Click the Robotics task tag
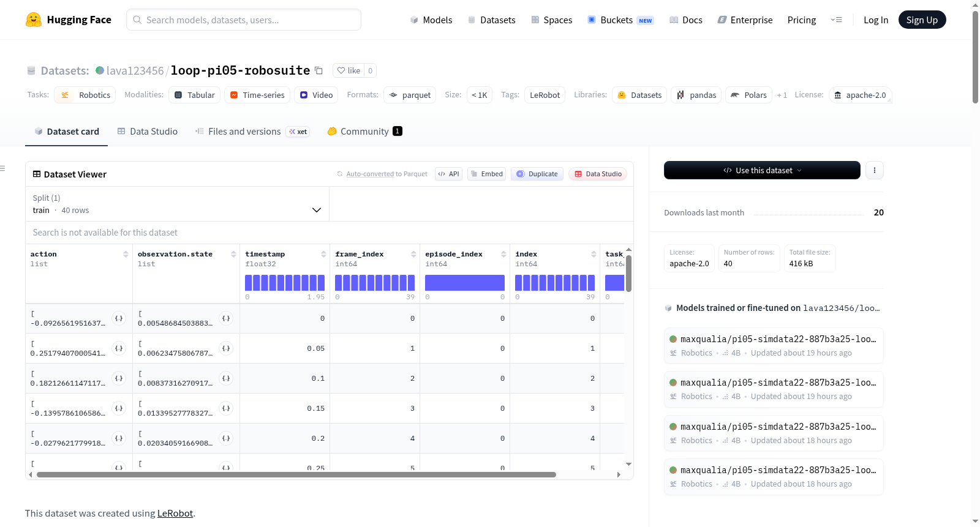The height and width of the screenshot is (527, 980). coord(85,95)
